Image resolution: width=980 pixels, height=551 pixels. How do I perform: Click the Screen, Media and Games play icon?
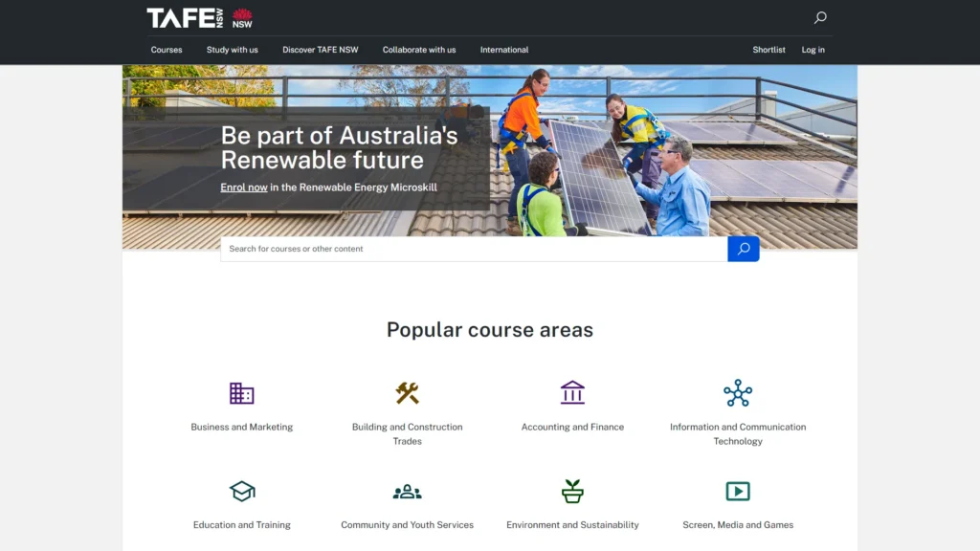coord(738,491)
